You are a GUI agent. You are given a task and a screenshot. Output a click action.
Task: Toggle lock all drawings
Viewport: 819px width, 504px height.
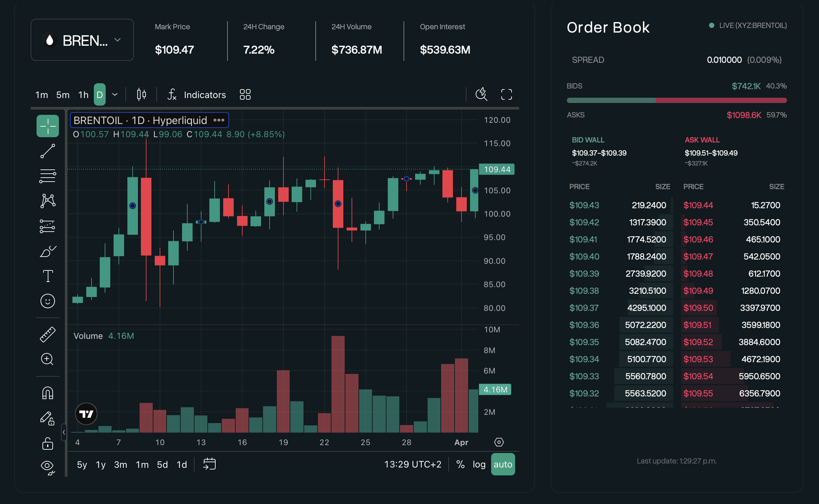48,443
